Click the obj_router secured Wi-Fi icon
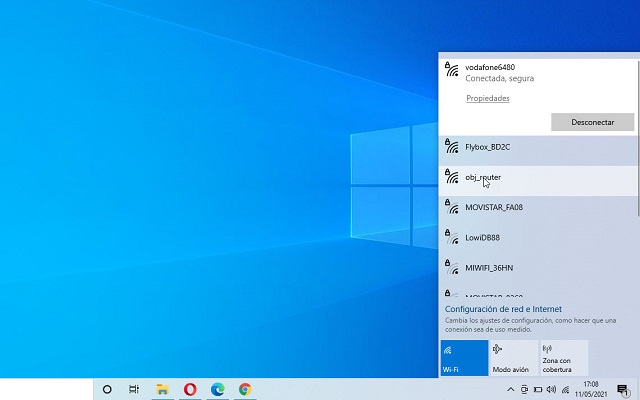640x400 pixels. pos(451,176)
